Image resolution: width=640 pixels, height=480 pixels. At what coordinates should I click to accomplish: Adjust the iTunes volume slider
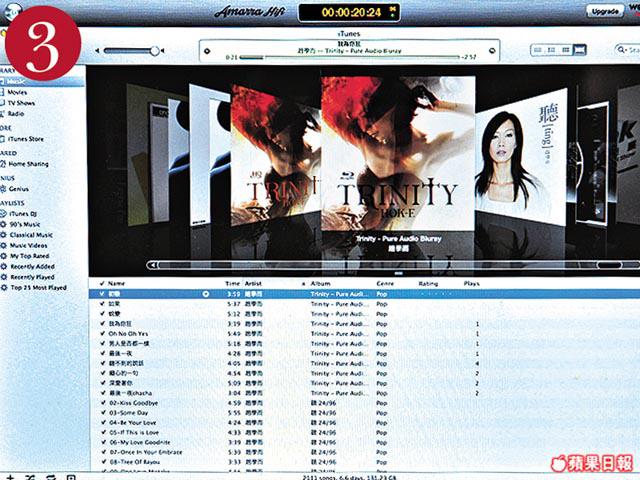(155, 50)
